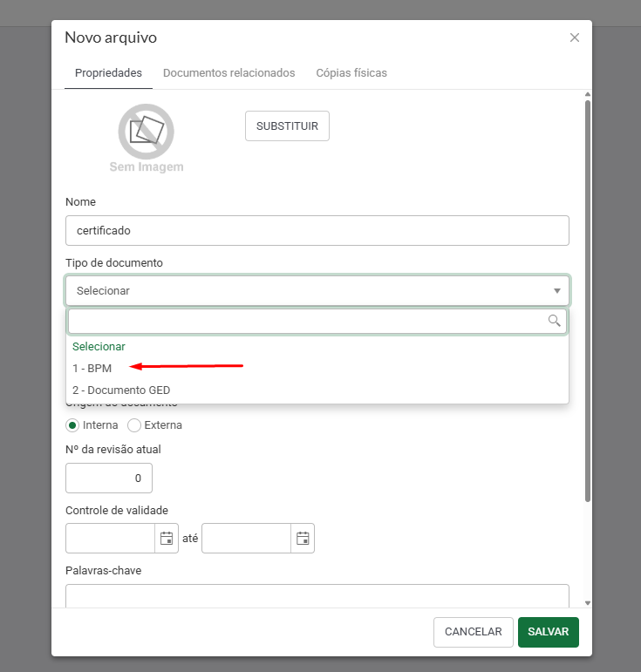Click the CANCELAR button
The image size is (641, 672).
(x=473, y=632)
